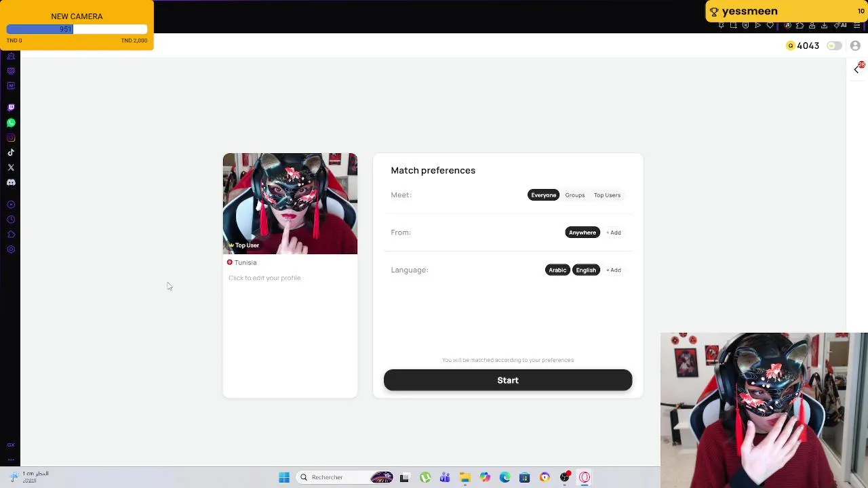Click the NEW CAMERA goal progress bar
Screen dimensions: 868x488
click(77, 29)
